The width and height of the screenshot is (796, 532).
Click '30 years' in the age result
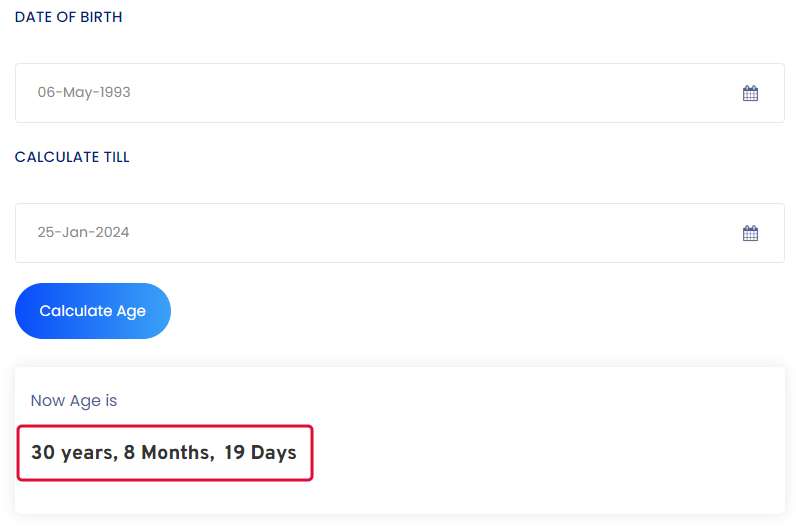(74, 452)
